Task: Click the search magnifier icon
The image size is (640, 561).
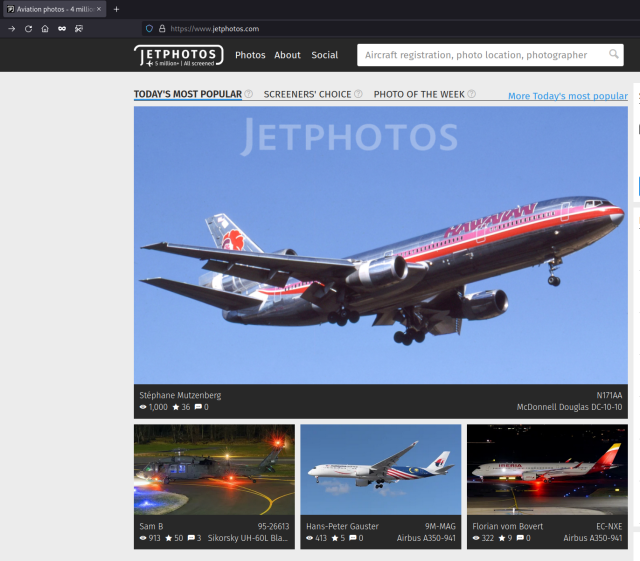Action: [x=613, y=54]
